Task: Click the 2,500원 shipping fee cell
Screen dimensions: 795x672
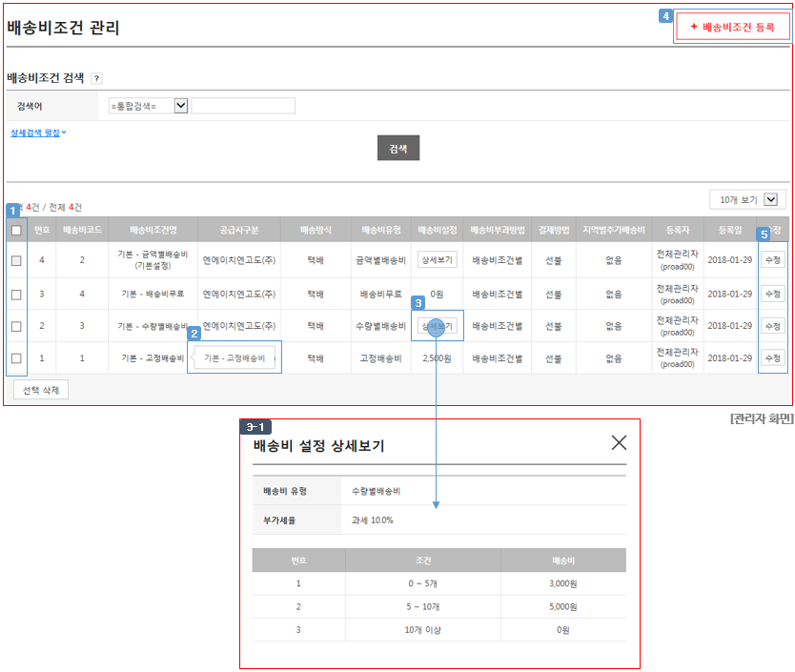Action: (x=437, y=358)
